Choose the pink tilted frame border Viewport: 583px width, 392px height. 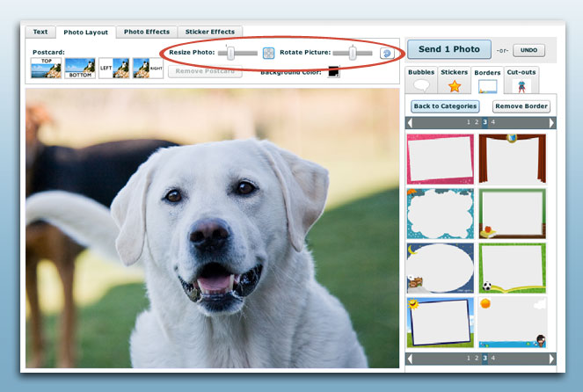pos(441,159)
